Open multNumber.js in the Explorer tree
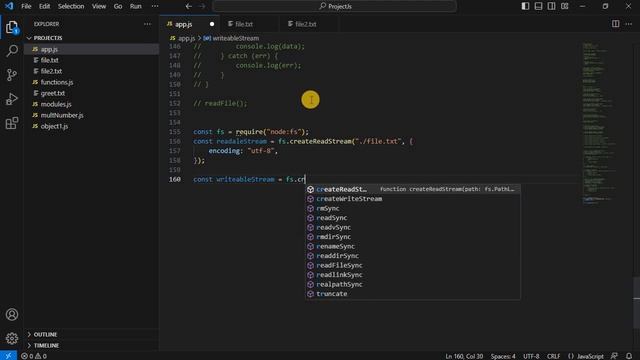Image resolution: width=640 pixels, height=360 pixels. 91,115
